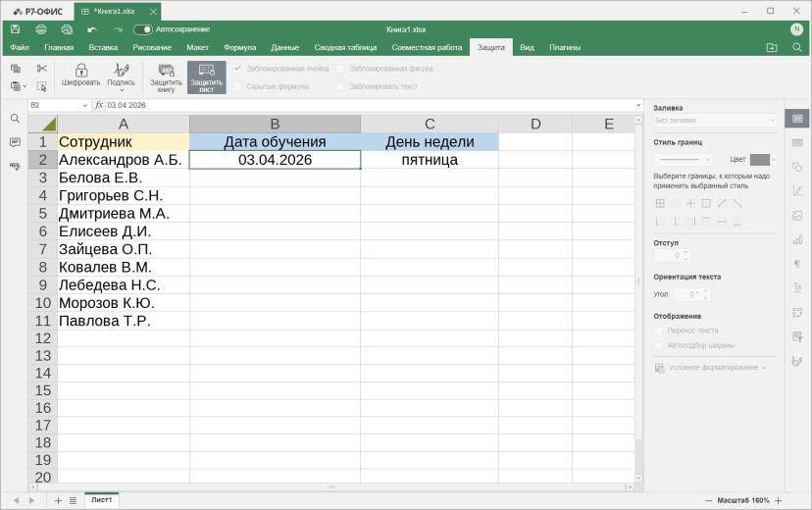
Task: Open the border line style dropdown
Action: pyautogui.click(x=683, y=160)
